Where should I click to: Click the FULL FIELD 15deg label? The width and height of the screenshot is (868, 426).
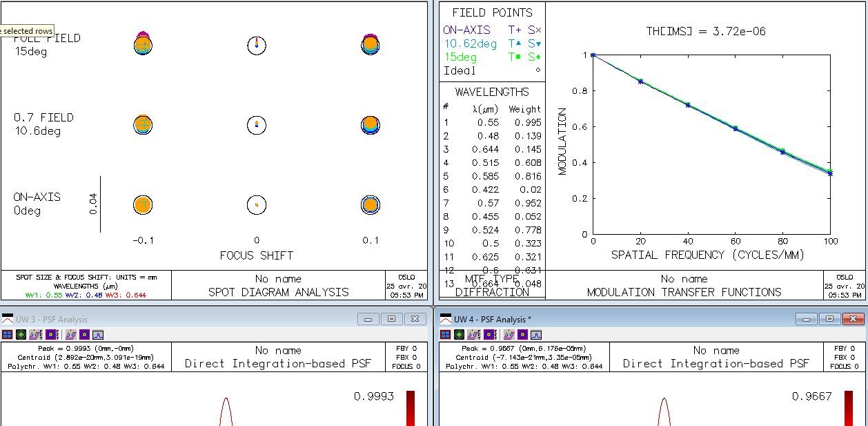46,45
